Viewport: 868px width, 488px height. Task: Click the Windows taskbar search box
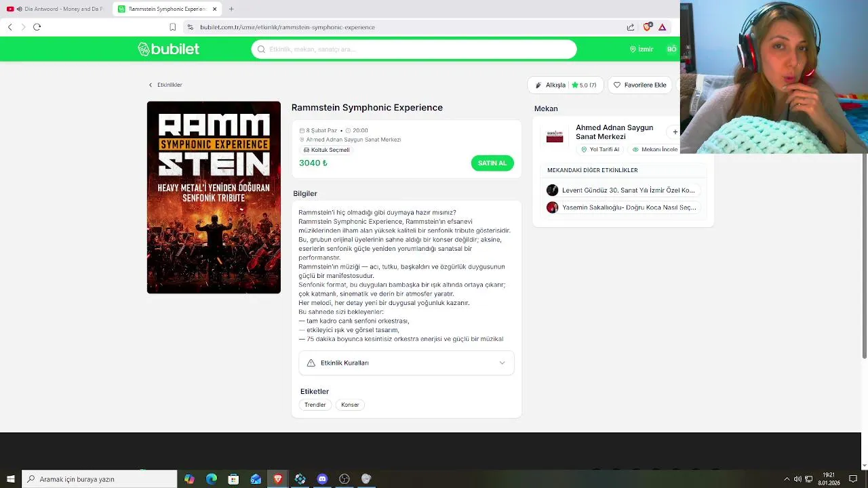100,479
